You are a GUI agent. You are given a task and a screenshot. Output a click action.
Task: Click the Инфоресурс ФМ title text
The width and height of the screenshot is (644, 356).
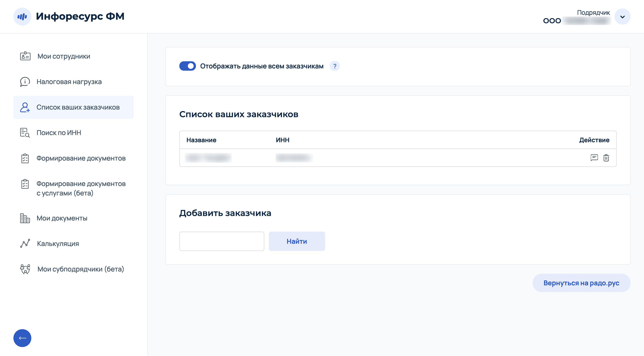80,16
